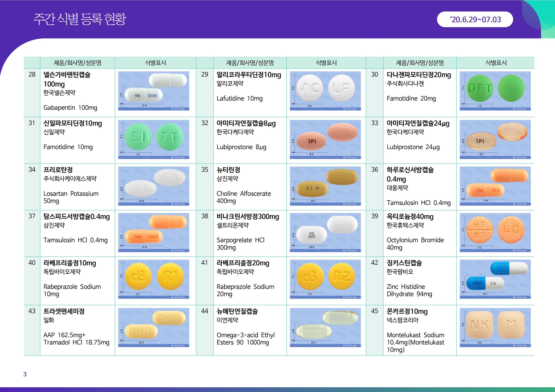
Task: Click the page number 3
Action: tap(25, 374)
